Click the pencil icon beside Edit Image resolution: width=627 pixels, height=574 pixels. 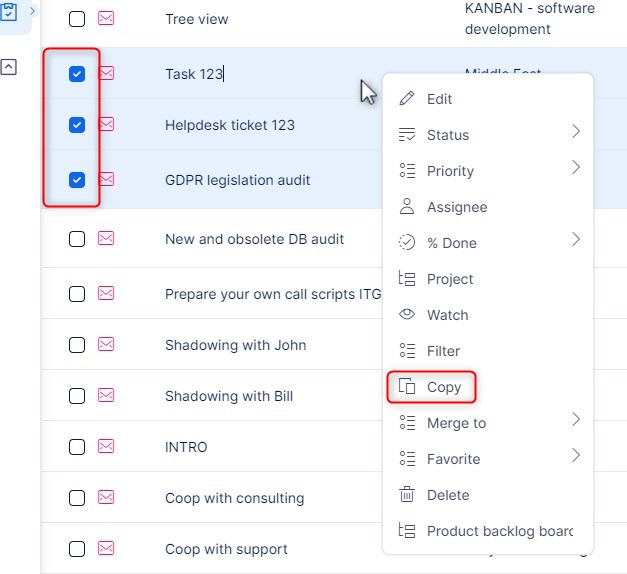point(407,99)
